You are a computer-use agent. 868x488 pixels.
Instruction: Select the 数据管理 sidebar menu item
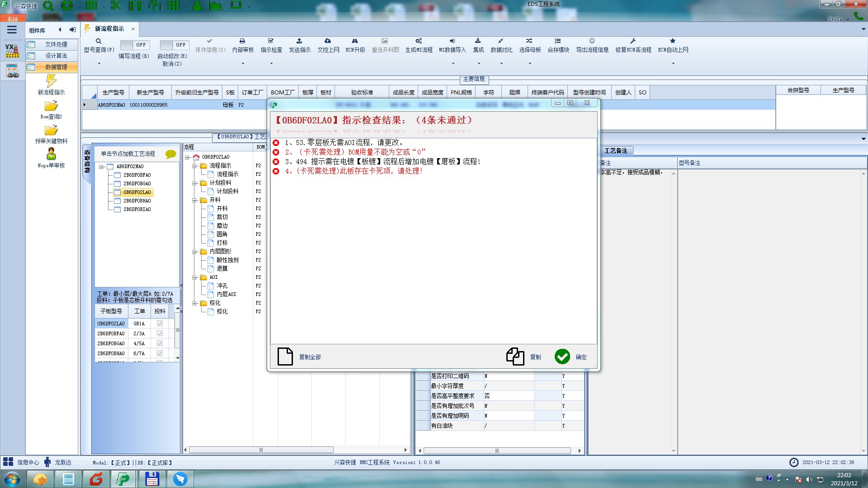click(x=56, y=67)
